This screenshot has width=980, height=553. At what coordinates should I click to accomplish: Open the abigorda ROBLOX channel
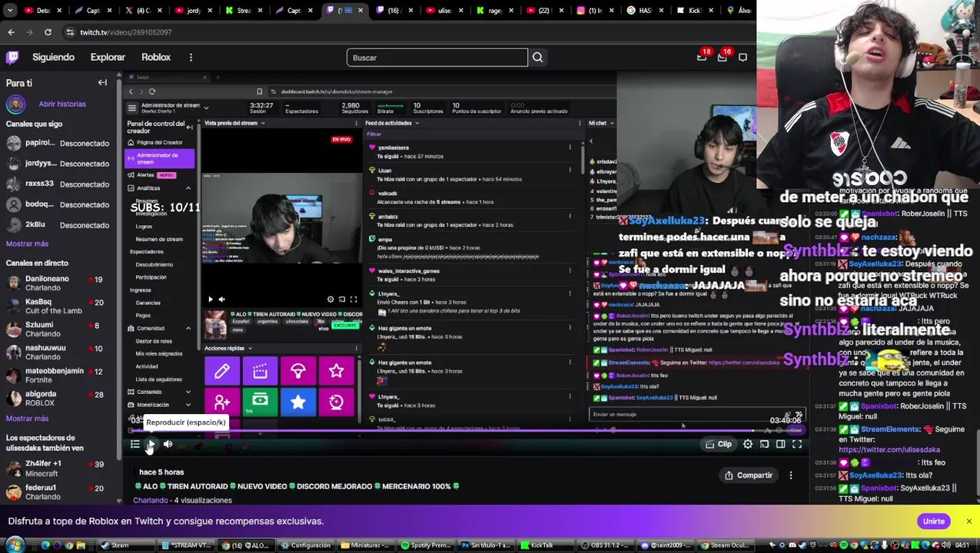(x=58, y=399)
